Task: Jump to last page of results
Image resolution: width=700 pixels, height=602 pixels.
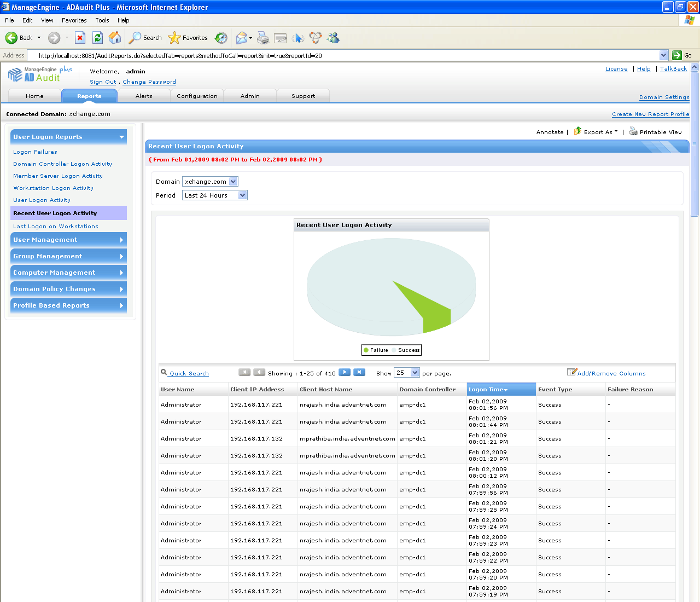Action: (359, 373)
